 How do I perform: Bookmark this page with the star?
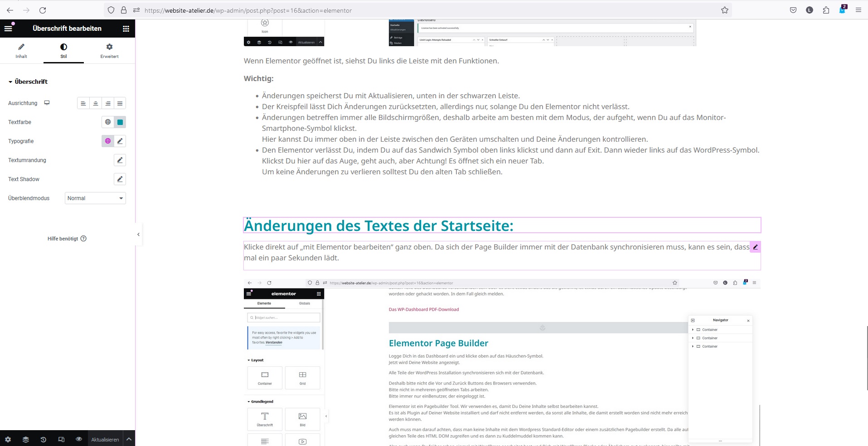[x=725, y=10]
